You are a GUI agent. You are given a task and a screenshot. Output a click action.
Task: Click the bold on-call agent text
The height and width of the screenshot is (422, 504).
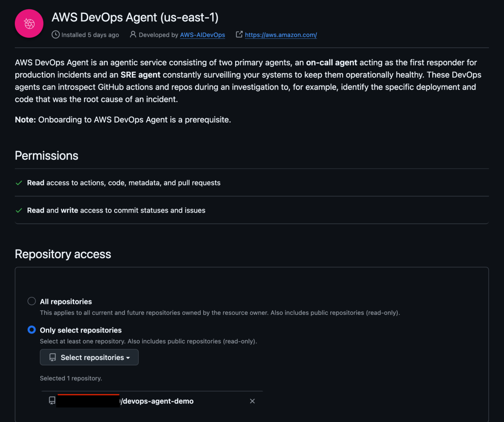click(331, 62)
